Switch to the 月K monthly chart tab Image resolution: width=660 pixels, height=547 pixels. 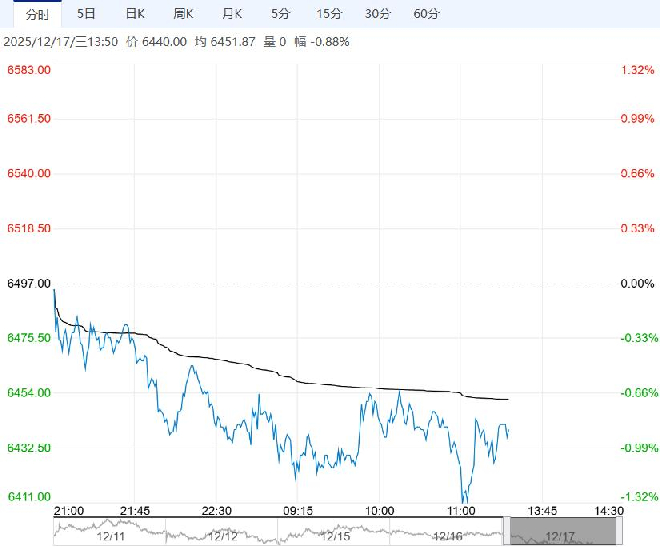[x=232, y=14]
